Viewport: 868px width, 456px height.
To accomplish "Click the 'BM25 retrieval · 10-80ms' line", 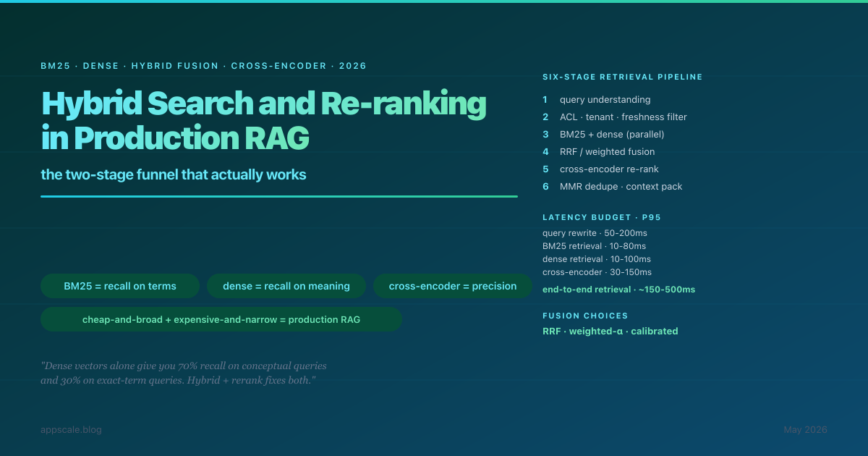I will (x=594, y=246).
